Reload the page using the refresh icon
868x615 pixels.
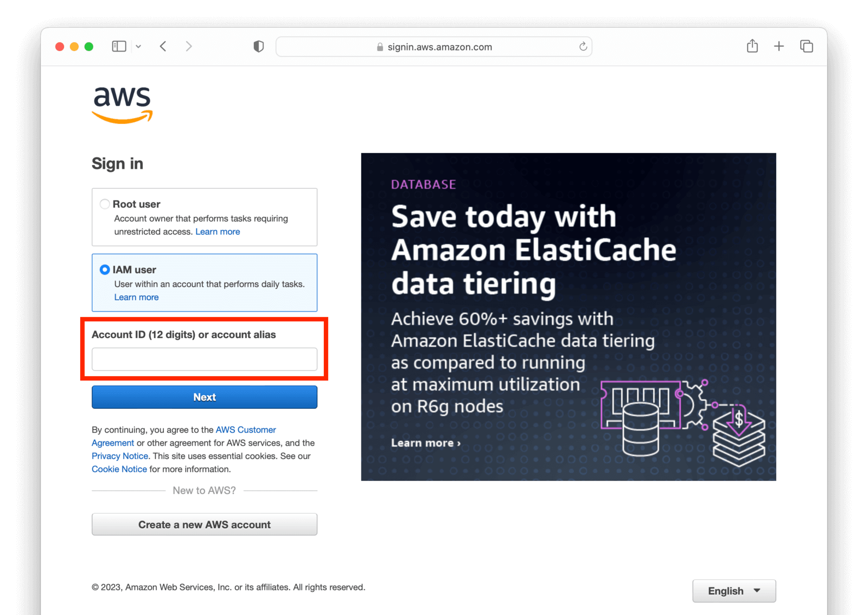point(583,47)
